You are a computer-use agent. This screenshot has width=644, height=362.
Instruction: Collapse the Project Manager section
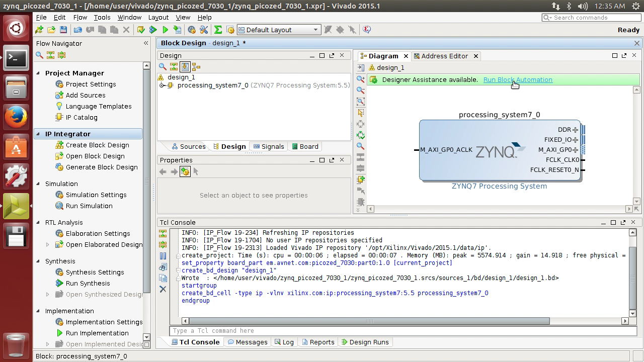(38, 73)
